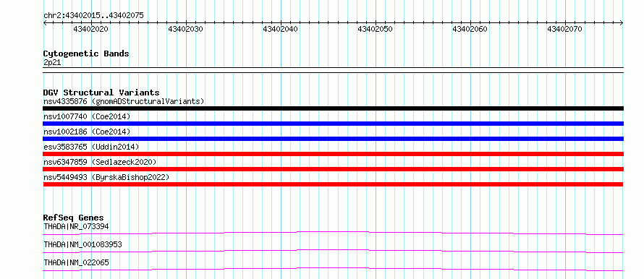This screenshot has width=644, height=279.
Task: Click the chr2:43402015..43402075 region label
Action: 93,15
